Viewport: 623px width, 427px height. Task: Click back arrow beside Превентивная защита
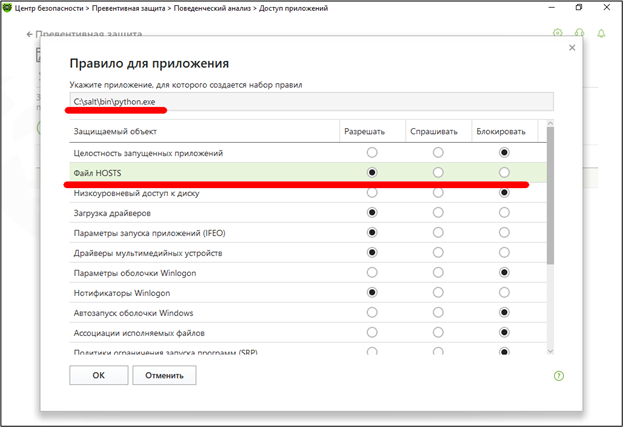click(x=27, y=33)
